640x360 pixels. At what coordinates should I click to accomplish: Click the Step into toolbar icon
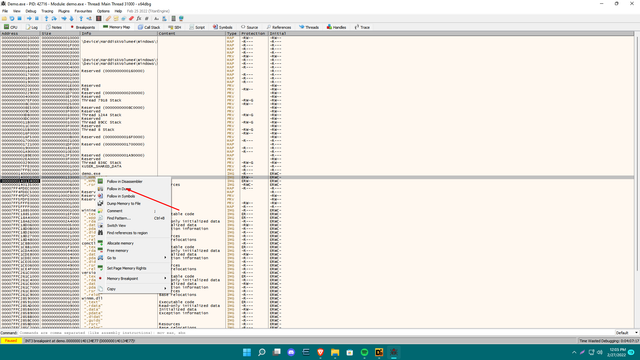pos(46,18)
